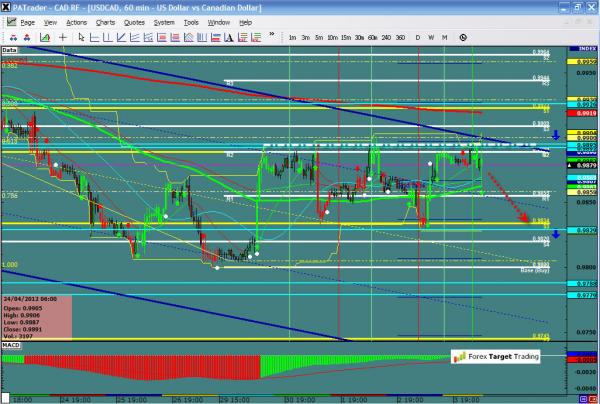This screenshot has width=600, height=404.
Task: Open the Tools dropdown menu
Action: (x=190, y=21)
